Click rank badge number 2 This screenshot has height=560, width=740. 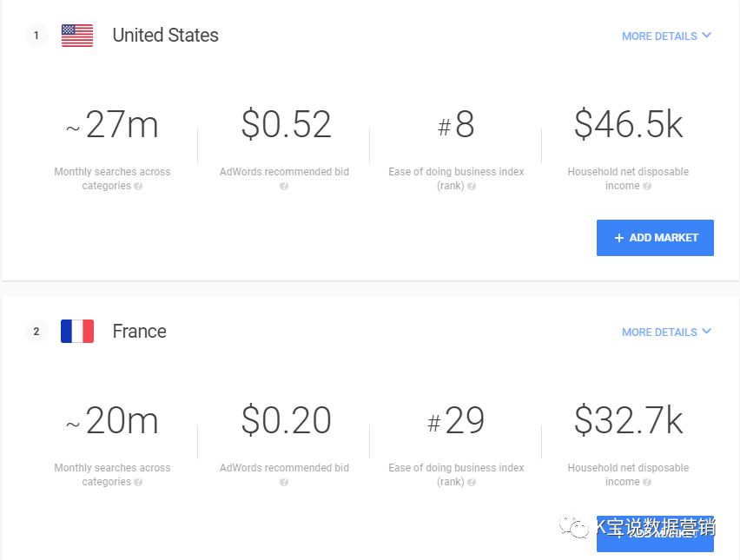pyautogui.click(x=36, y=332)
